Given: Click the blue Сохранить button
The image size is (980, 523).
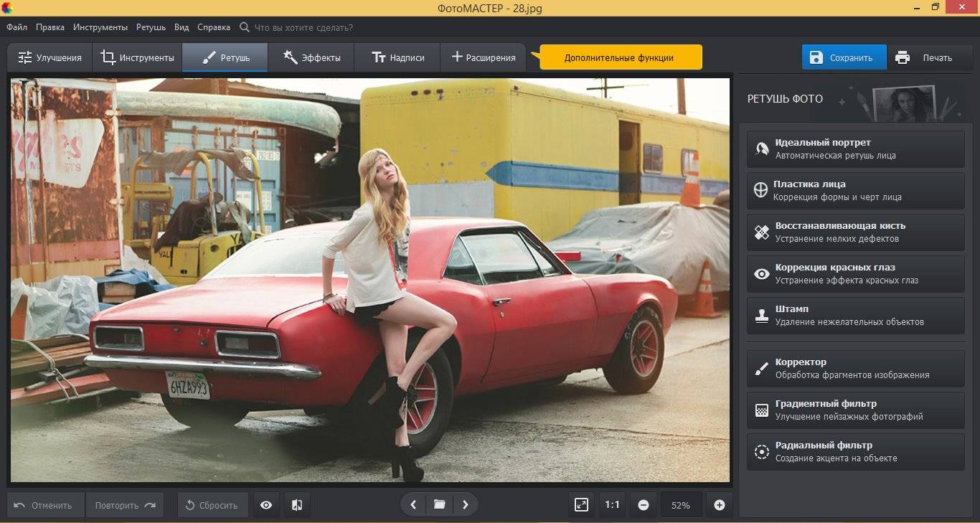Looking at the screenshot, I should coord(844,57).
